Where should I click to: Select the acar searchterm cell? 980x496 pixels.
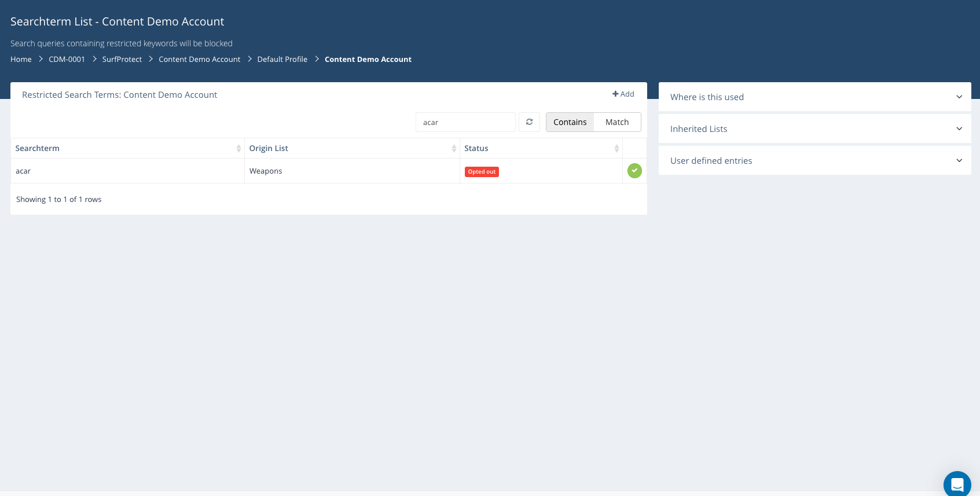tap(23, 171)
